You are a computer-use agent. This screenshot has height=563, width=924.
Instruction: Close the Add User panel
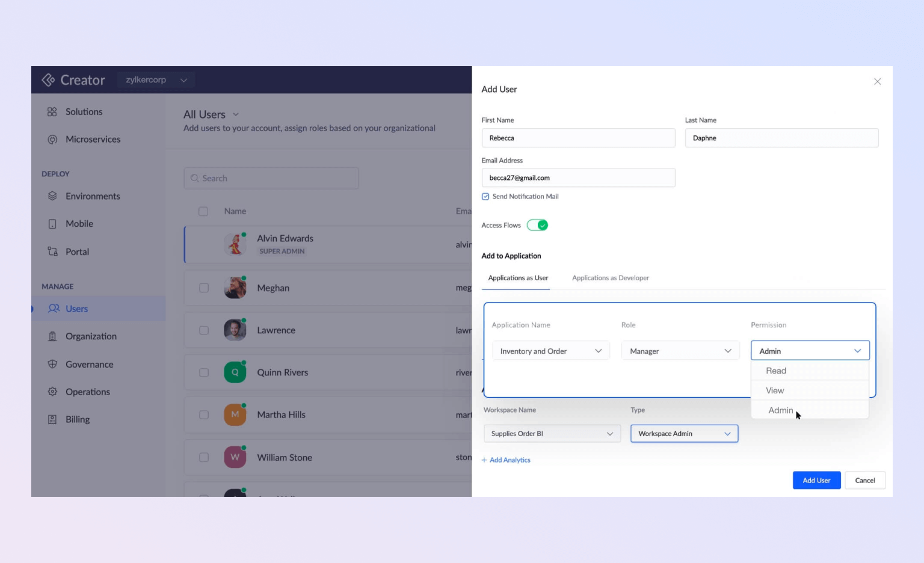(x=877, y=82)
